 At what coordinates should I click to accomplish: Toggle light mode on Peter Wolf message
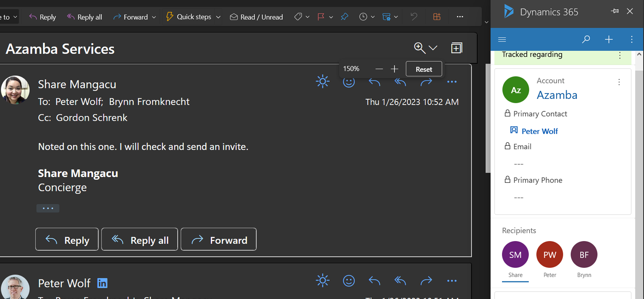tap(323, 281)
